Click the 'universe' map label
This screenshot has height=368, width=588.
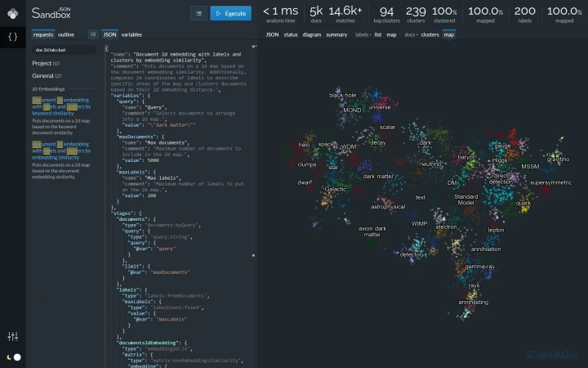tap(380, 107)
